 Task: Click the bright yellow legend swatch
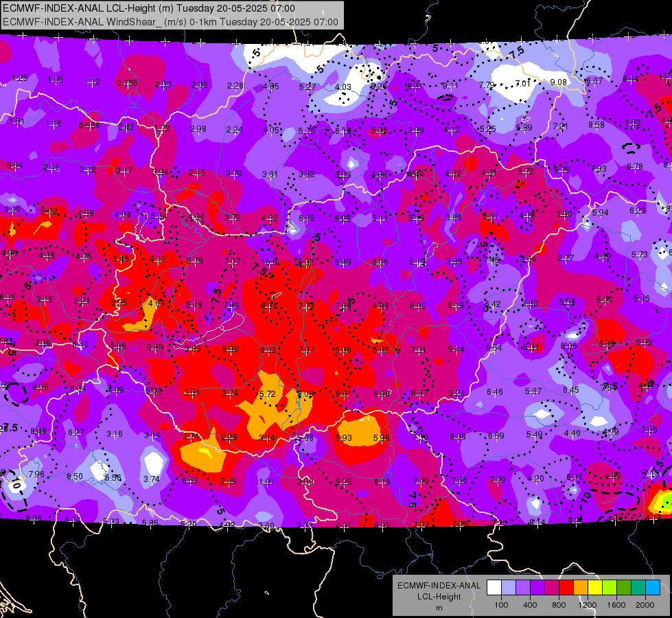(x=595, y=587)
